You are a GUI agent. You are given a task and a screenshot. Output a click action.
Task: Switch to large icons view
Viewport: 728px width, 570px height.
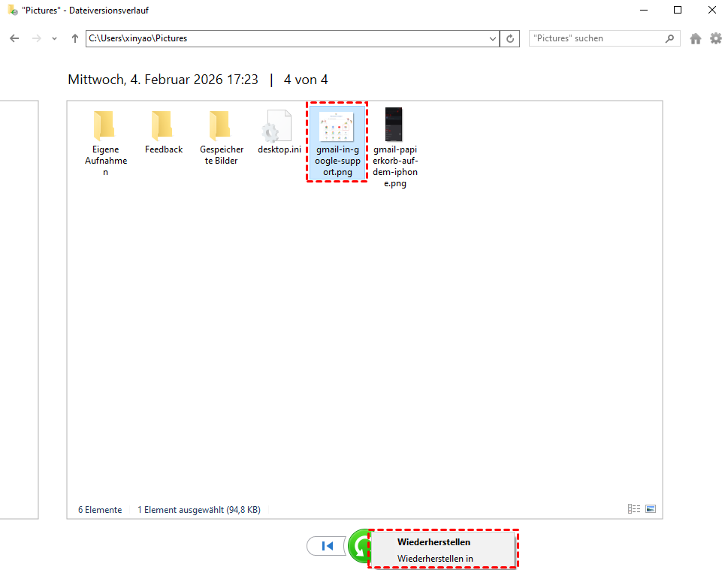click(x=651, y=509)
